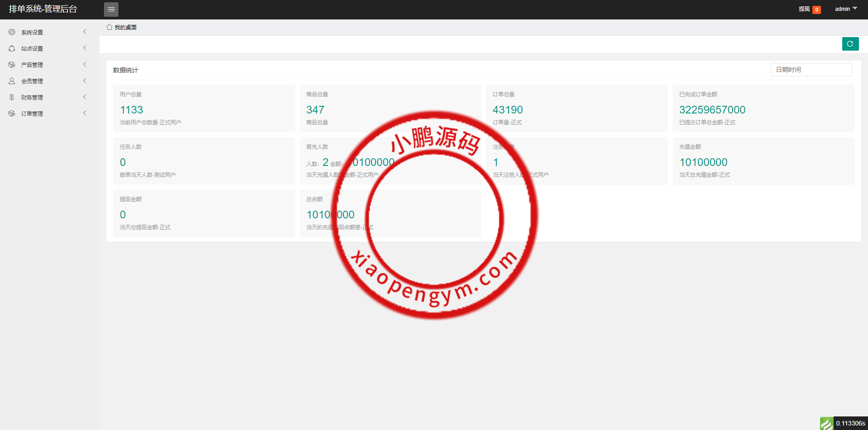
Task: Click the gear icon beside 系统设置
Action: [12, 32]
